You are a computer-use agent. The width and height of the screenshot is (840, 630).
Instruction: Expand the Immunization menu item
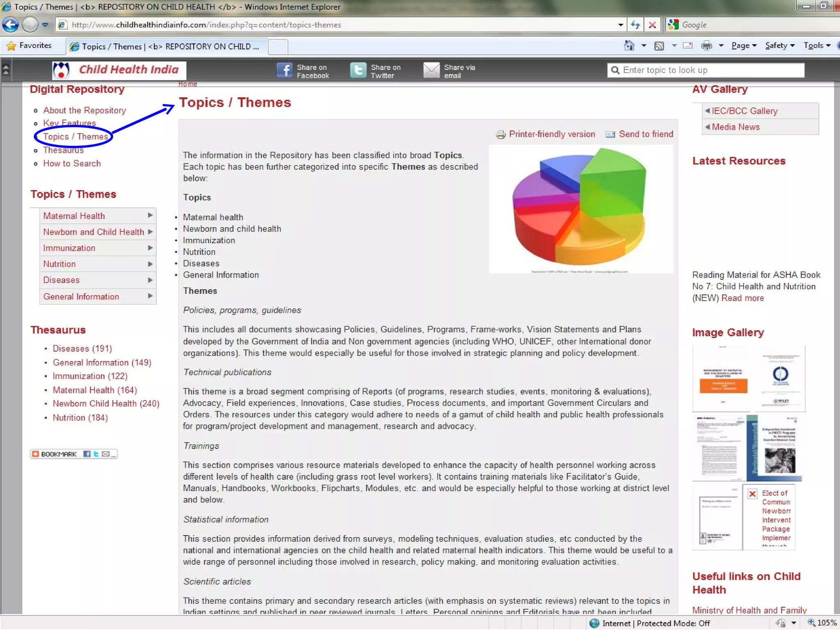(x=69, y=248)
